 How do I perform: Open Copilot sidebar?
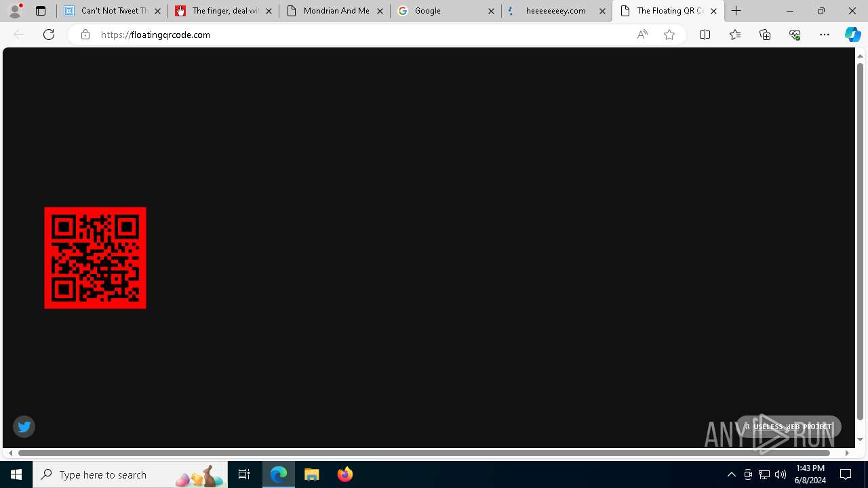click(852, 35)
